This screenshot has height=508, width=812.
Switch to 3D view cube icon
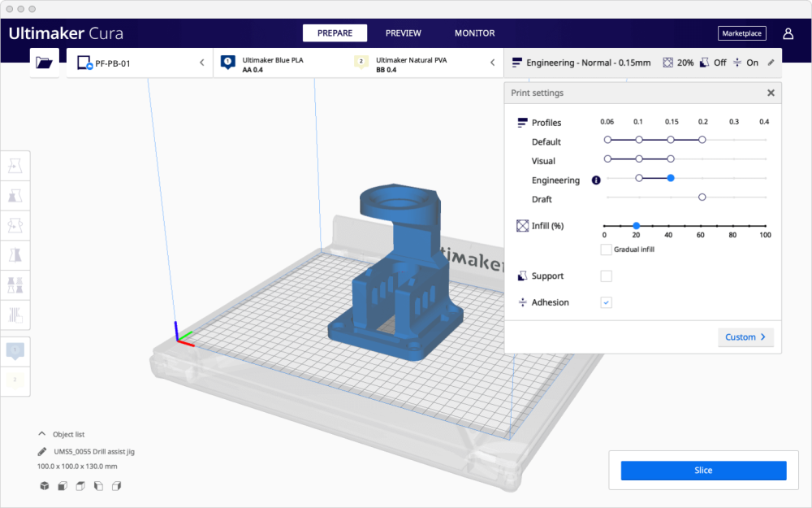point(45,486)
